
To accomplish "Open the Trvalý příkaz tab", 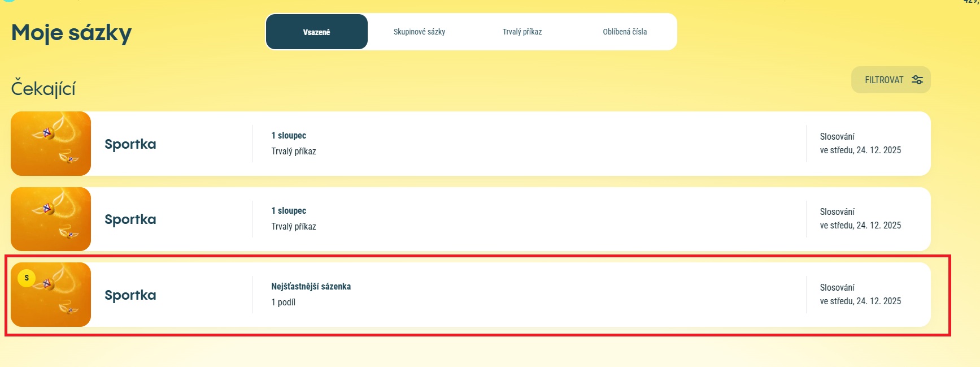I will click(522, 32).
